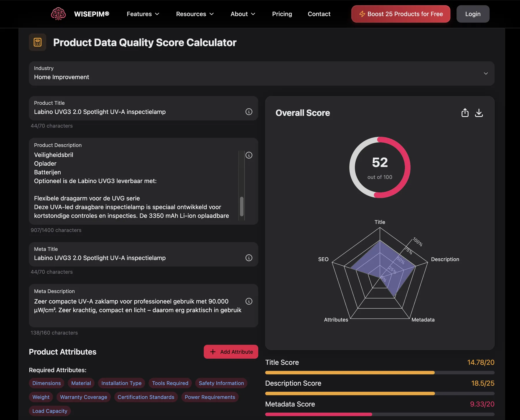Open the Meta Title info icon
The height and width of the screenshot is (420, 520).
pyautogui.click(x=249, y=258)
